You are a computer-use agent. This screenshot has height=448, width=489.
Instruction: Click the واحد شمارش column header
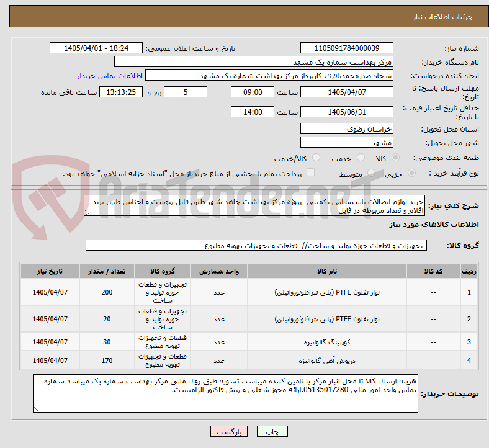point(219,271)
